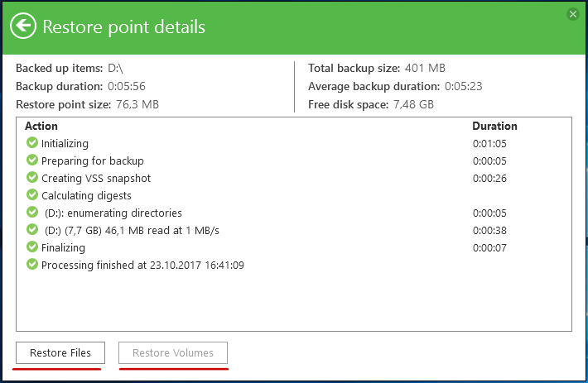Screen dimensions: 588x383
Task: Close the Restore point details window
Action: (572, 14)
